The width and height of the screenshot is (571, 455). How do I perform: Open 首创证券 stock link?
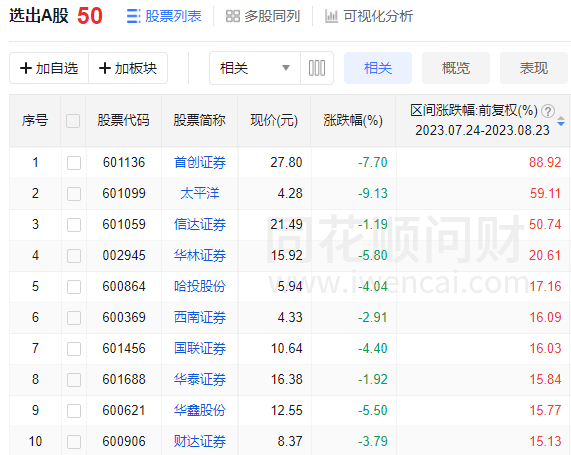(200, 162)
